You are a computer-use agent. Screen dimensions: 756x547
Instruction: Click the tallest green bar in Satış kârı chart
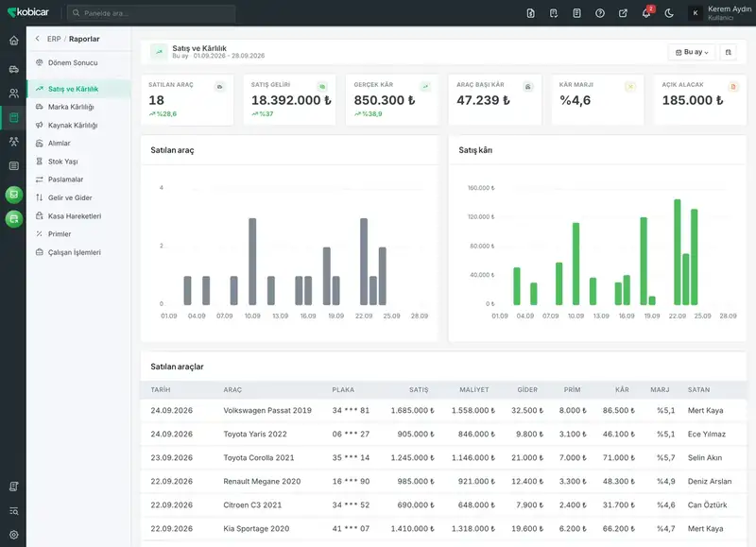[x=677, y=252]
